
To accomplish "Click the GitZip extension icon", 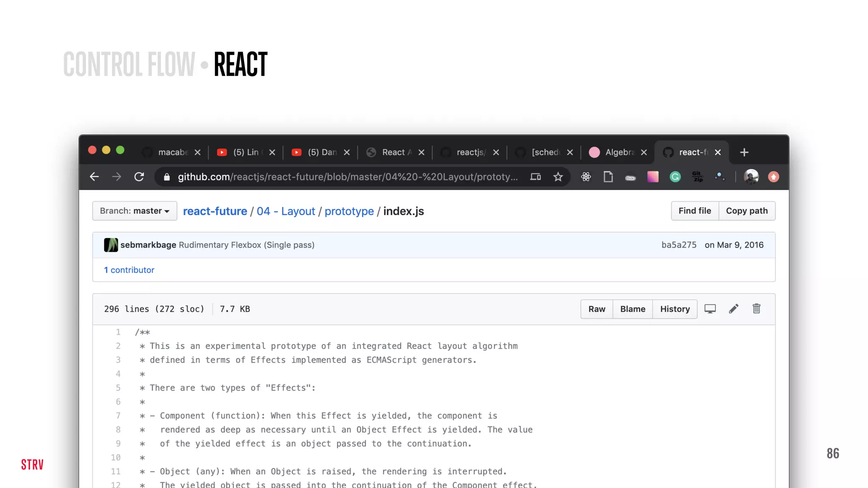I will (697, 177).
